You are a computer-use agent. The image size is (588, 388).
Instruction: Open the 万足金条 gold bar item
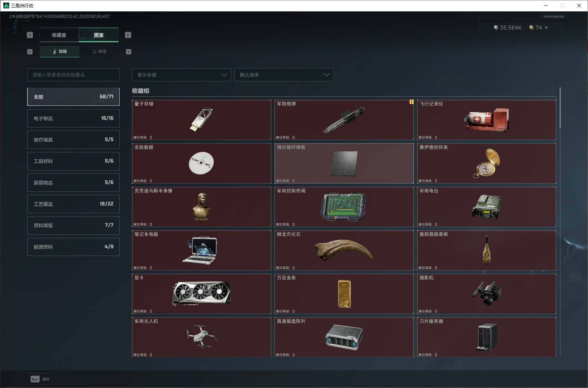tap(344, 294)
